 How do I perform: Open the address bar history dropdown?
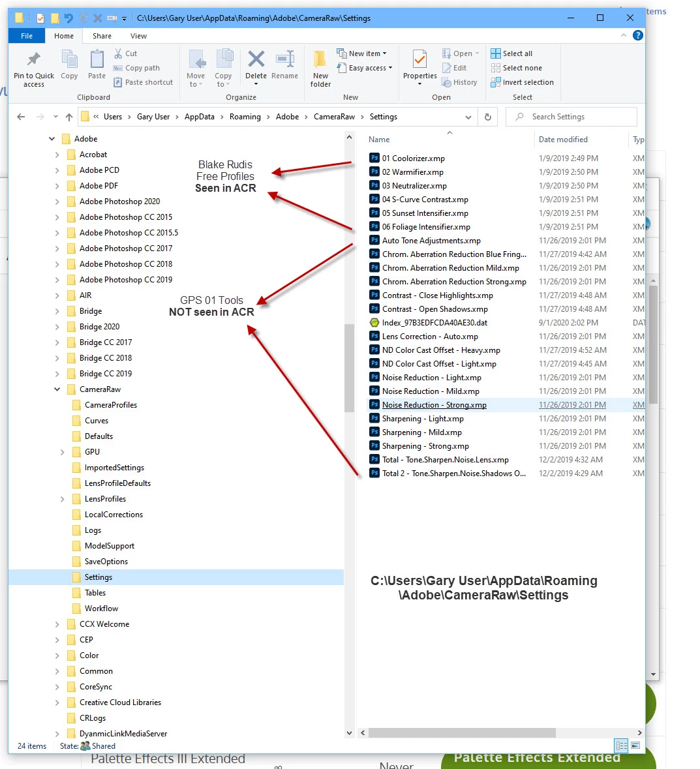tap(468, 117)
